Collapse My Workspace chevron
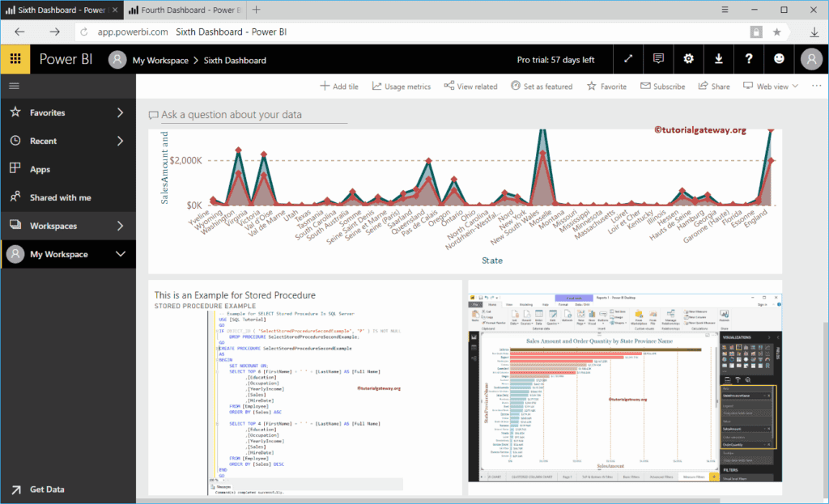The height and width of the screenshot is (504, 829). (x=121, y=254)
